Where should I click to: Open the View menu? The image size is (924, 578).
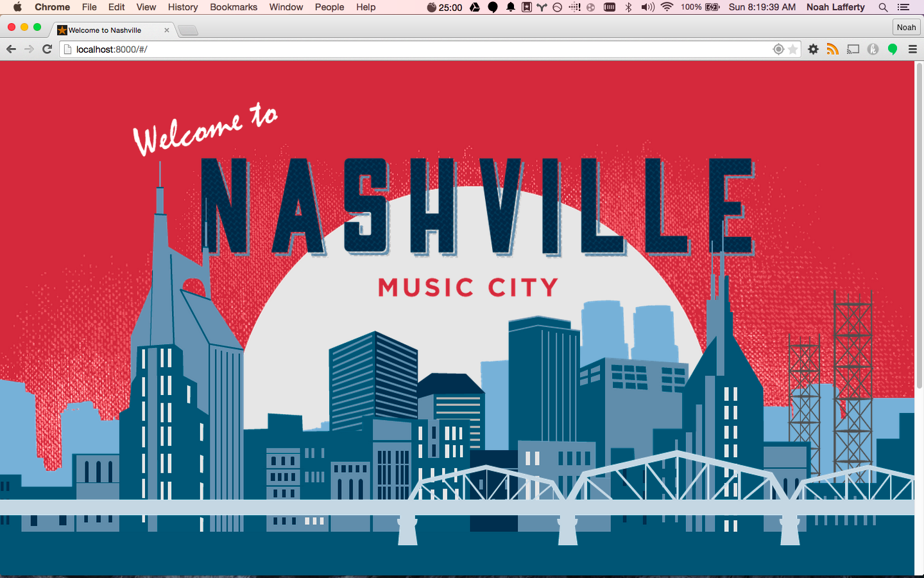pos(146,7)
